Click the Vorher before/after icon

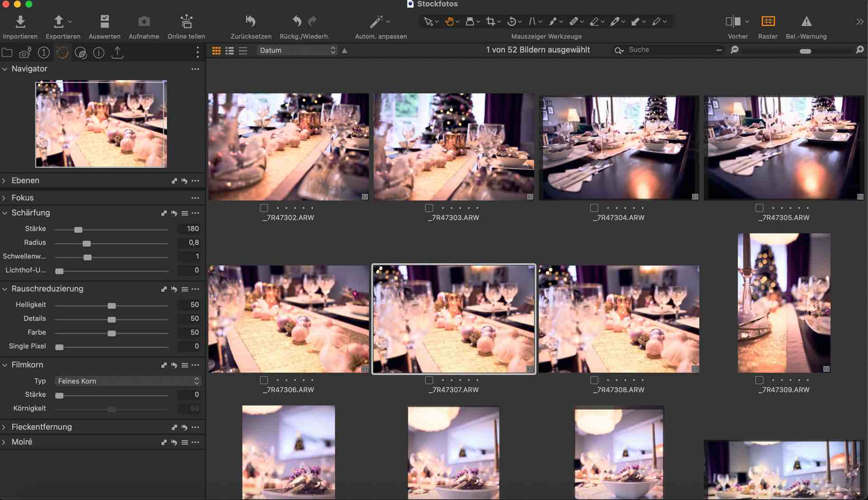coord(733,21)
